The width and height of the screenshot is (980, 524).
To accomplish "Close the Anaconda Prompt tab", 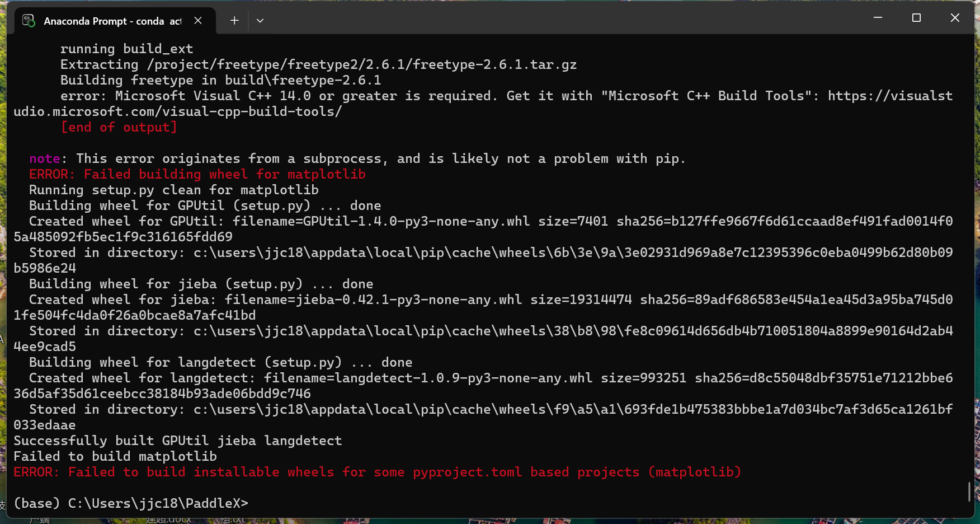I will [198, 21].
